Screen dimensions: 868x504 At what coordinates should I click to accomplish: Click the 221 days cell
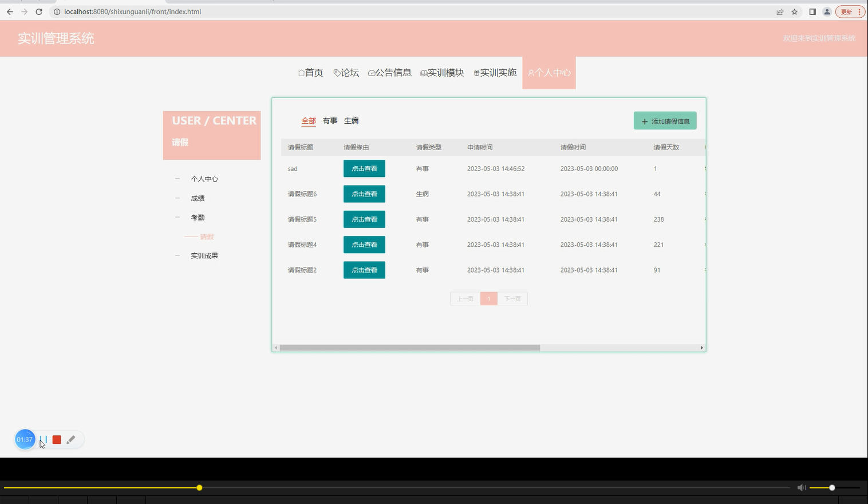point(659,245)
